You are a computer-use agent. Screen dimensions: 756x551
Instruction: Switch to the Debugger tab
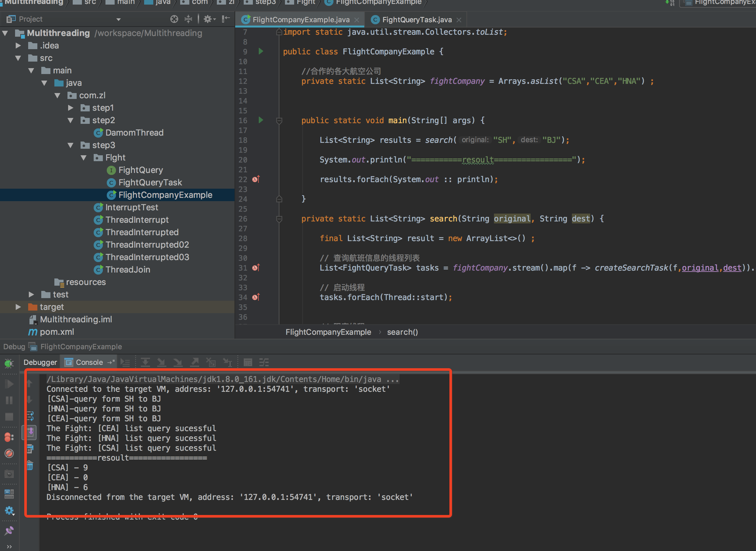point(40,362)
